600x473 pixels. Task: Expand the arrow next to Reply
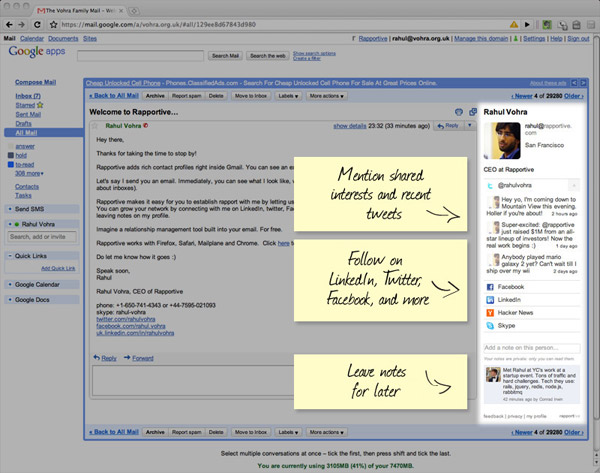(x=468, y=126)
